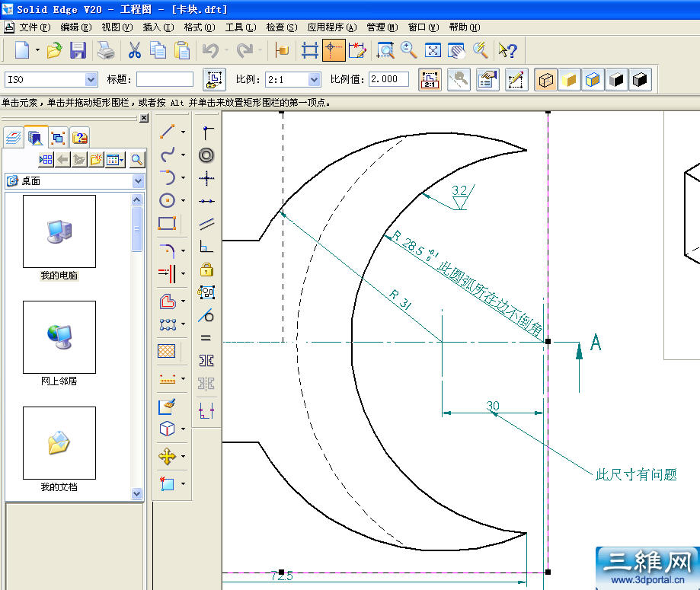Expand the Circle tool flyout arrow
Screen dimensions: 700x590
click(183, 200)
